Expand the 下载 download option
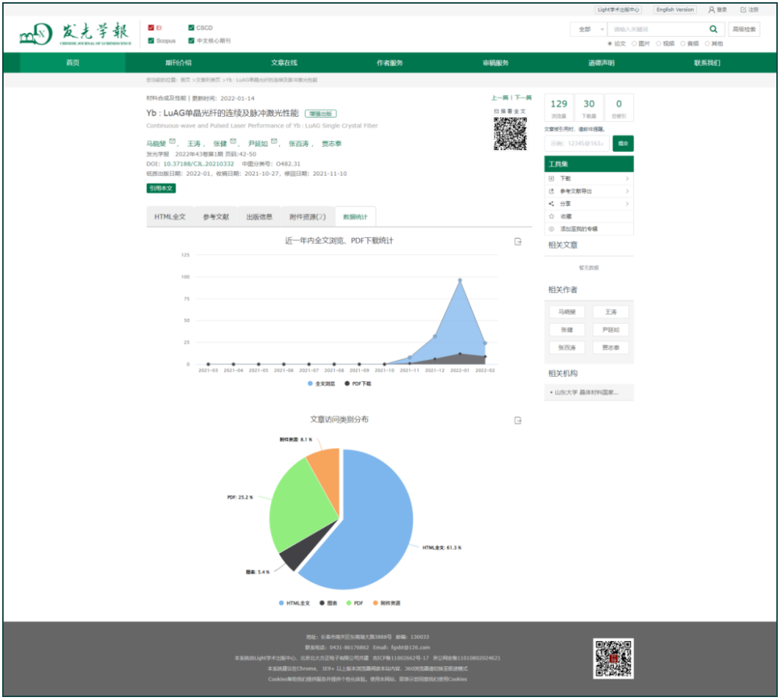 (x=626, y=178)
